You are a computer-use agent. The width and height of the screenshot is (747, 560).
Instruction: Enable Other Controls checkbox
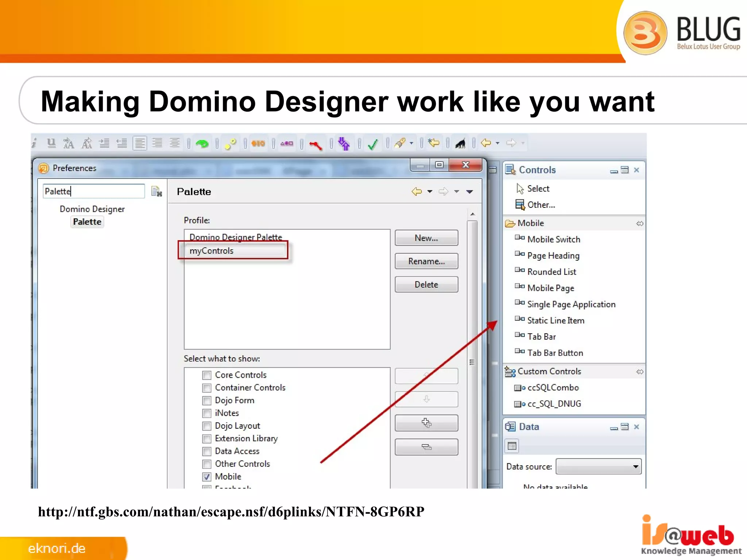pyautogui.click(x=207, y=464)
